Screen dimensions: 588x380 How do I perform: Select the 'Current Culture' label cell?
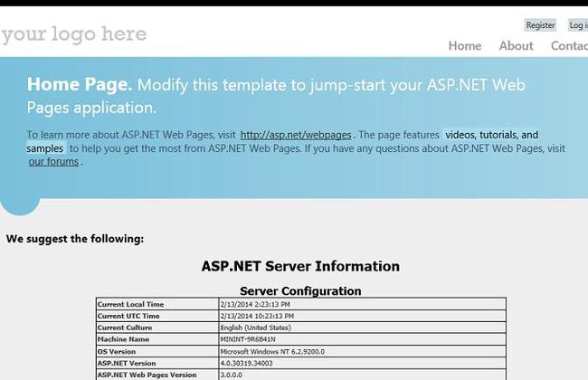(x=157, y=328)
